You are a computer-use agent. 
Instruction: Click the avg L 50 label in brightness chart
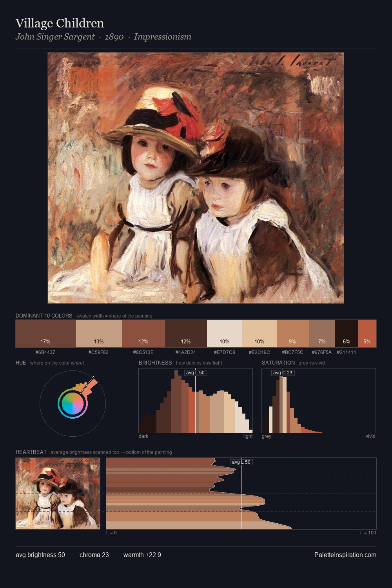tap(195, 373)
